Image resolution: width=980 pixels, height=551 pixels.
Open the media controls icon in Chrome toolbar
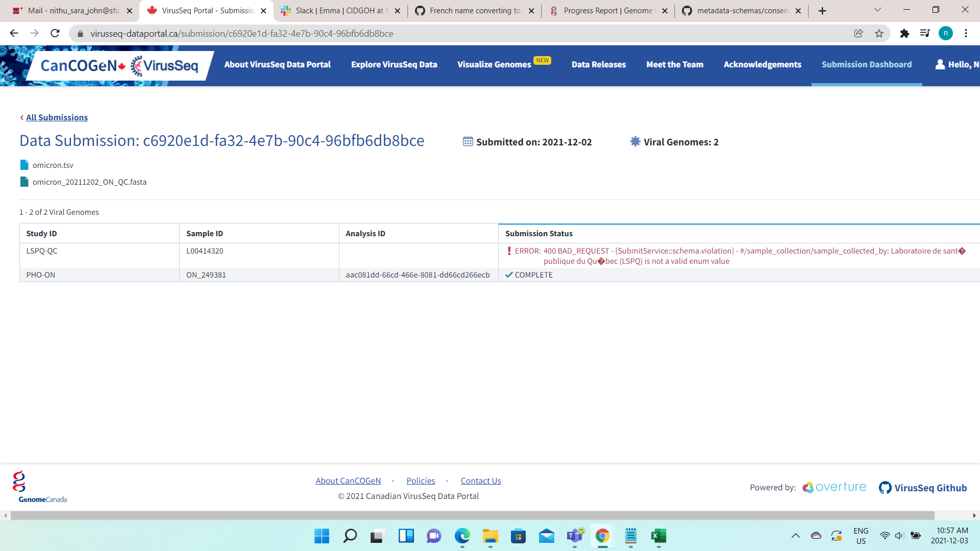[925, 33]
